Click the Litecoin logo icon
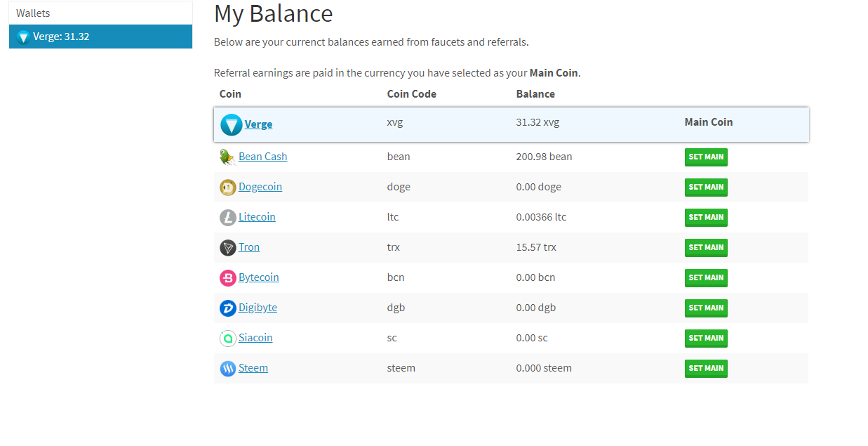The image size is (868, 446). (x=227, y=218)
